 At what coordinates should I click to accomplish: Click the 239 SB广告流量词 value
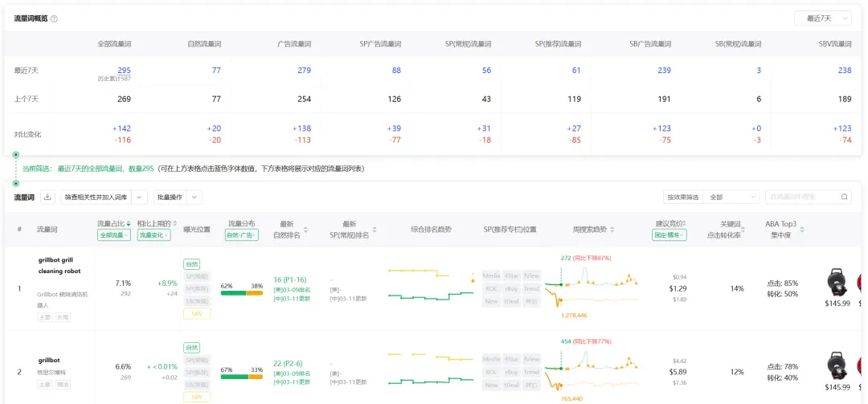click(x=664, y=71)
